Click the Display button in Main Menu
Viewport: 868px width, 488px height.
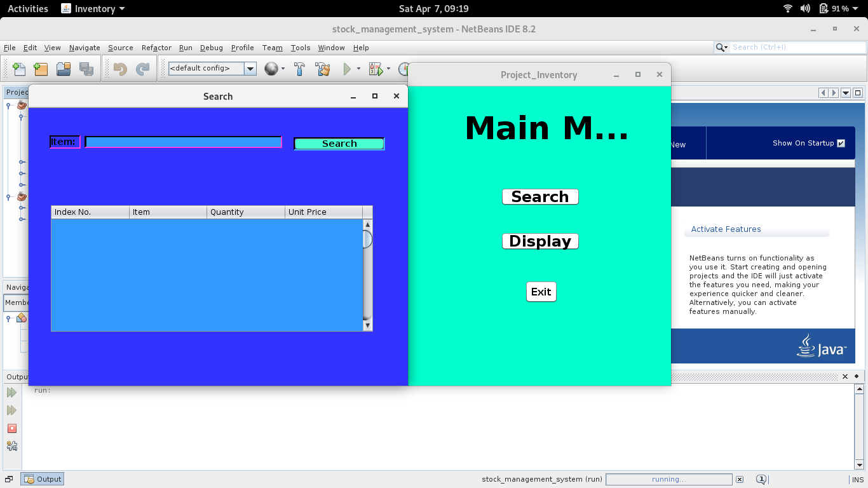(540, 241)
